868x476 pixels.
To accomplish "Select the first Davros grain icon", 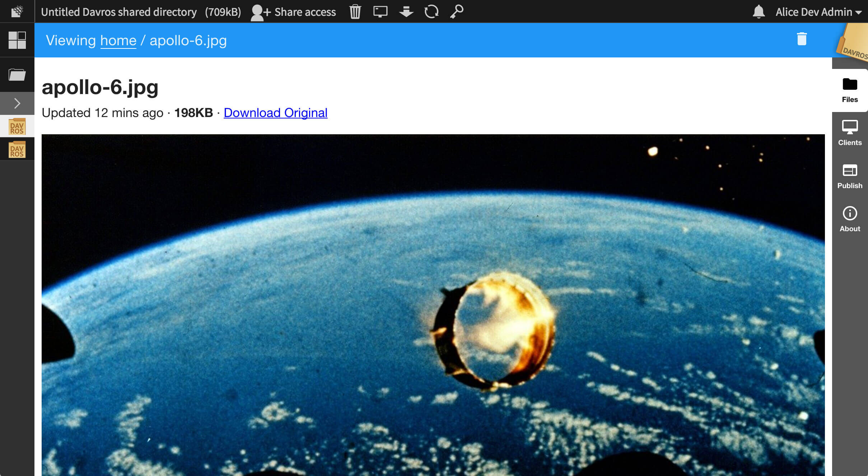I will point(17,126).
